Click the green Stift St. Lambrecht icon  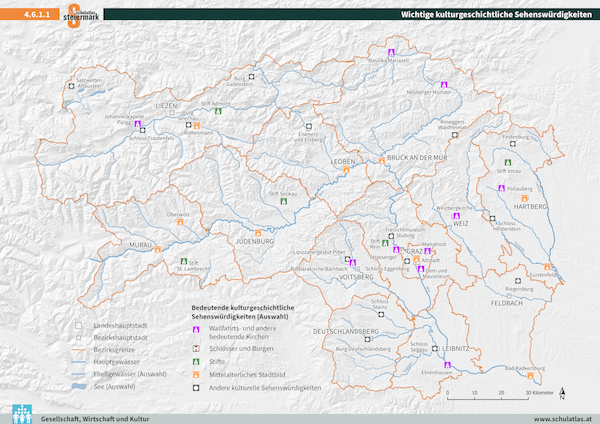(184, 261)
